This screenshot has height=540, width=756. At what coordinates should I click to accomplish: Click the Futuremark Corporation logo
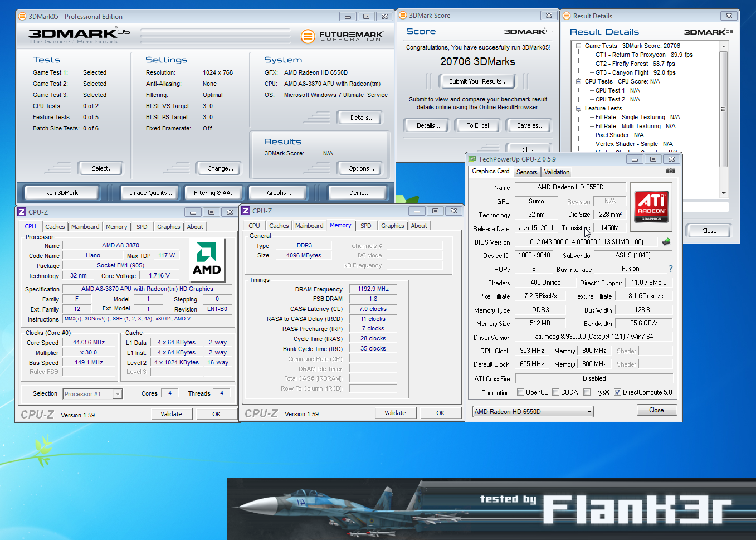[342, 37]
